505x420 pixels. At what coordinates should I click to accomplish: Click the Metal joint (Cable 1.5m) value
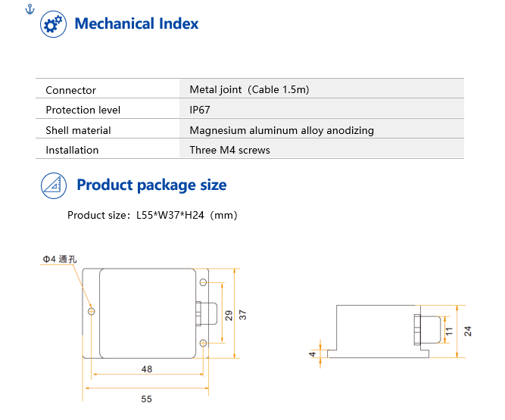click(x=249, y=90)
